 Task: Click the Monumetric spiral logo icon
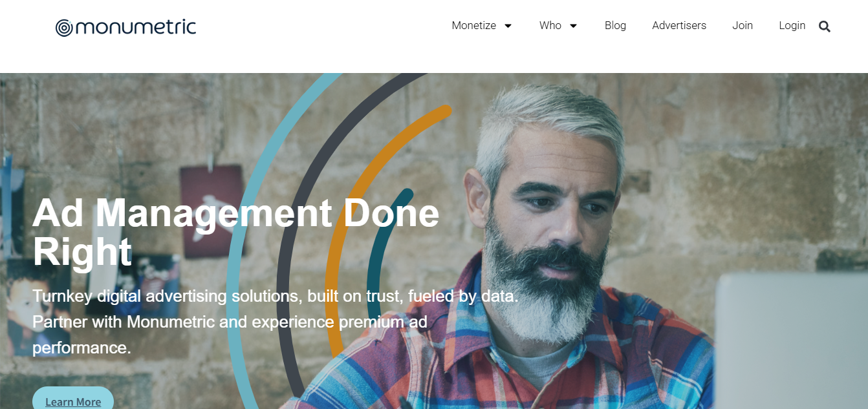[64, 28]
